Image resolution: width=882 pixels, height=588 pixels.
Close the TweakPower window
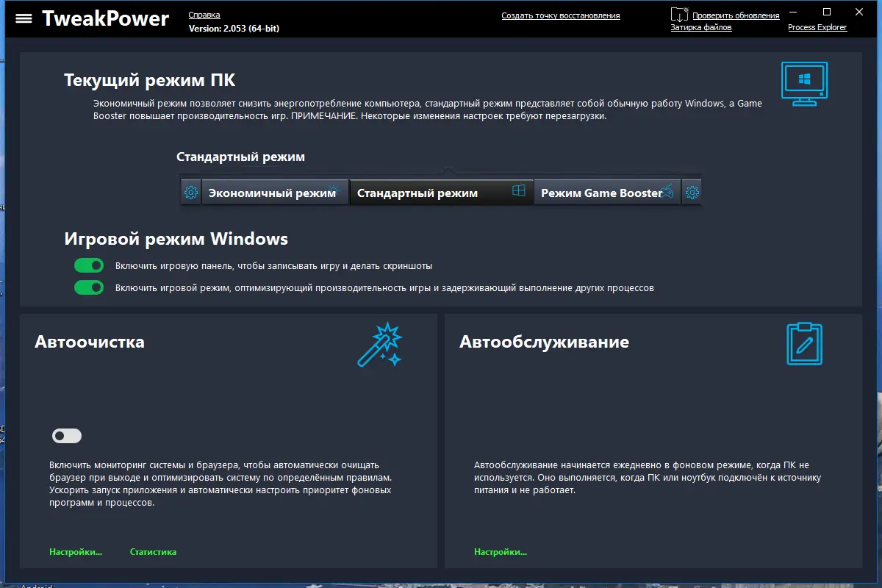point(861,12)
